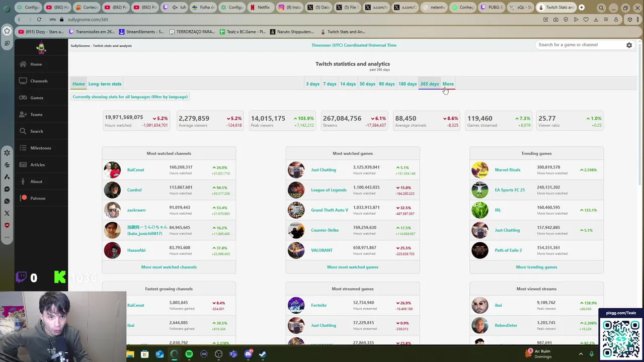Select the 14 days range tab
Viewport: 644px width, 362px height.
point(348,84)
